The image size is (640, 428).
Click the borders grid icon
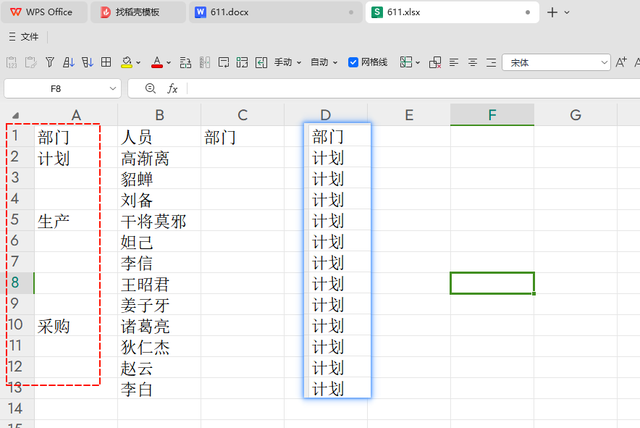pyautogui.click(x=106, y=62)
